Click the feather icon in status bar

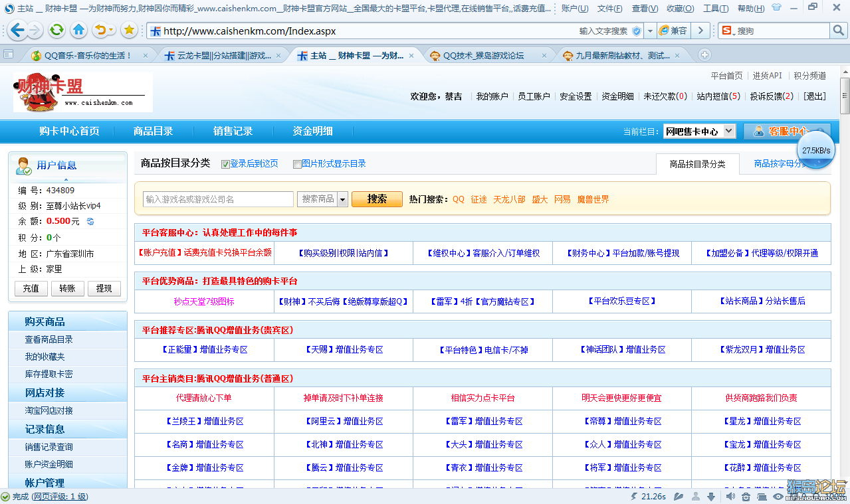tap(679, 496)
